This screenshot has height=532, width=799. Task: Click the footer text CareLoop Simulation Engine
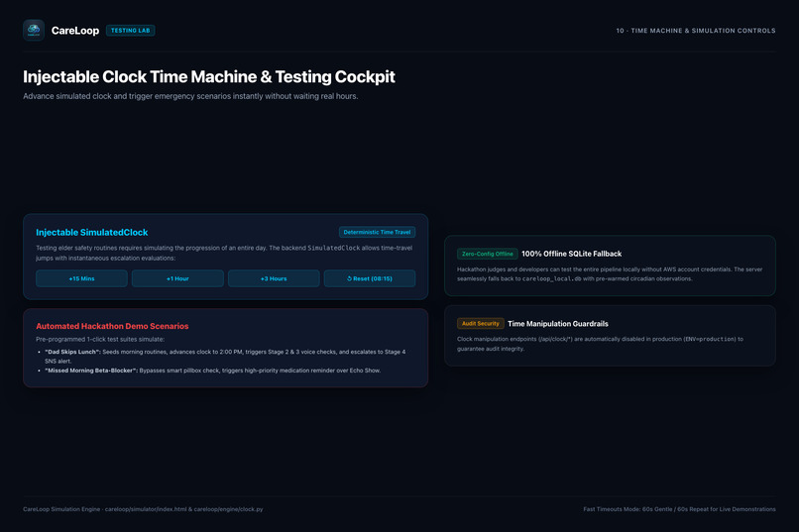[143, 509]
